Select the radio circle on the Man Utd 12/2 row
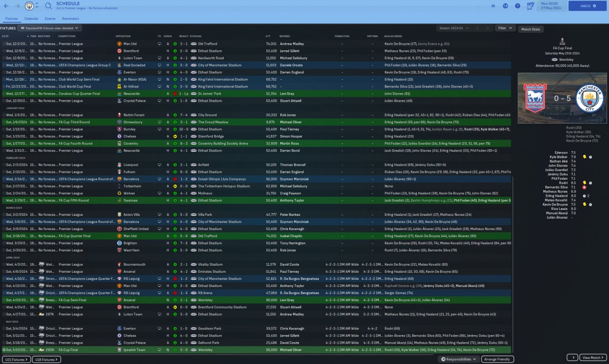The height and width of the screenshot is (364, 609). 4,44
